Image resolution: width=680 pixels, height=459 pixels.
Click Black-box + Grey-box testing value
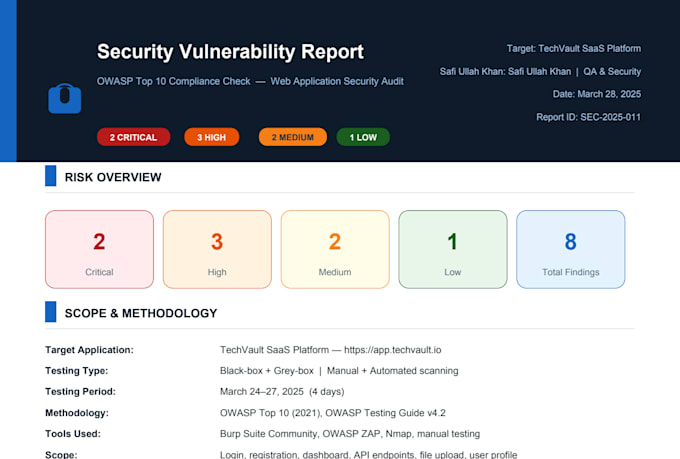(267, 370)
